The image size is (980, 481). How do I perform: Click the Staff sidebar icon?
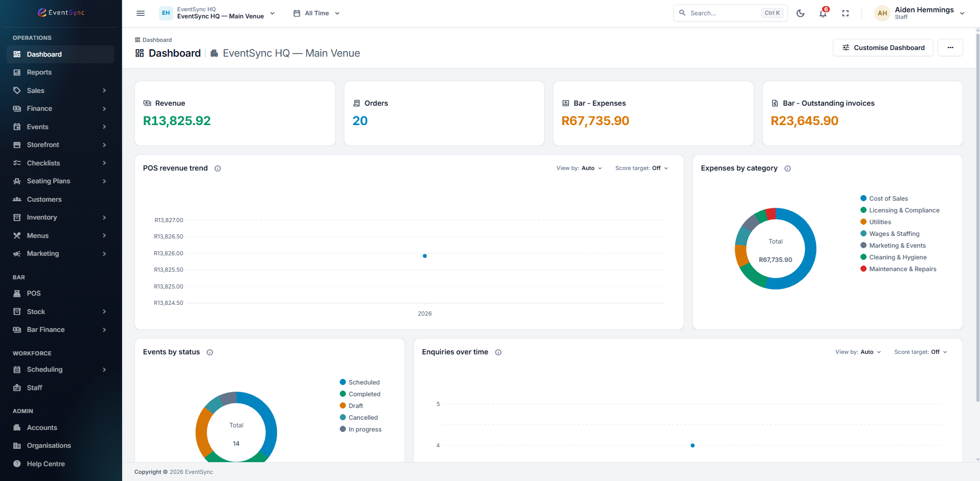[17, 388]
